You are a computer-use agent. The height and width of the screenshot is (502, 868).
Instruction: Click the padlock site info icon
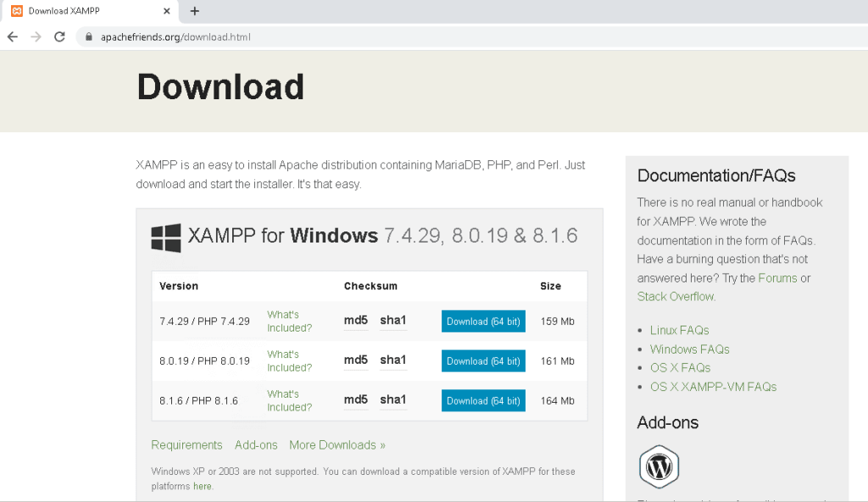(88, 36)
